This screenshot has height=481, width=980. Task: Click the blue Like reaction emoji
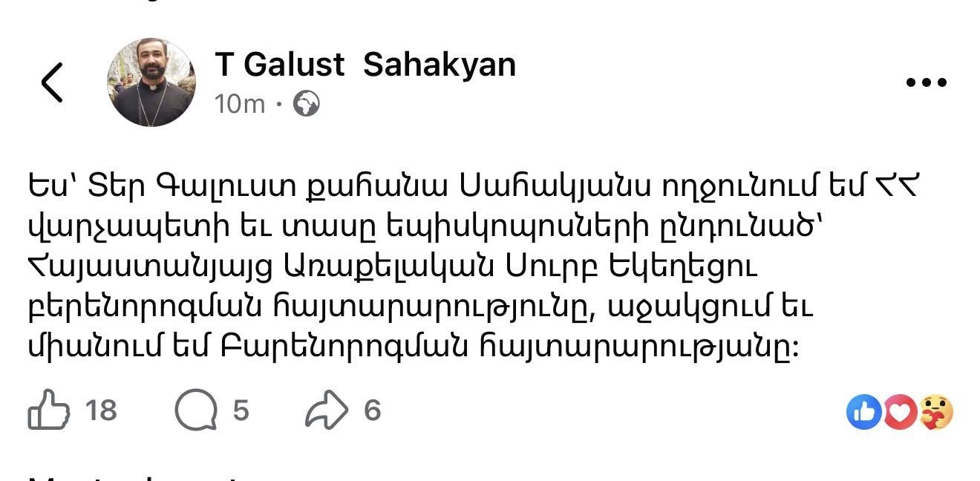[x=864, y=412]
